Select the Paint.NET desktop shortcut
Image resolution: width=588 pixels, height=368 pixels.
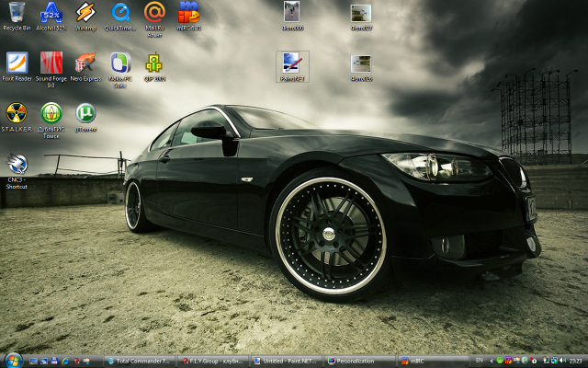292,67
